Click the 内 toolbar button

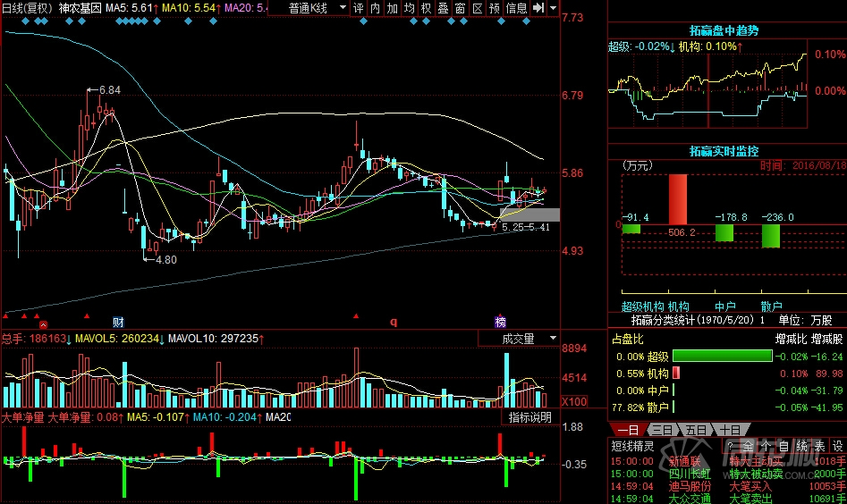tap(376, 8)
